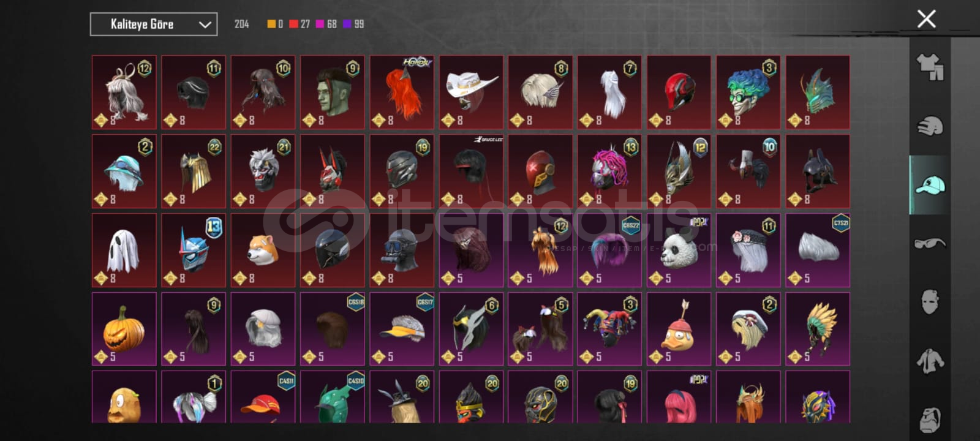Choose the panda head item
Viewport: 980px width, 441px height.
[x=679, y=250]
